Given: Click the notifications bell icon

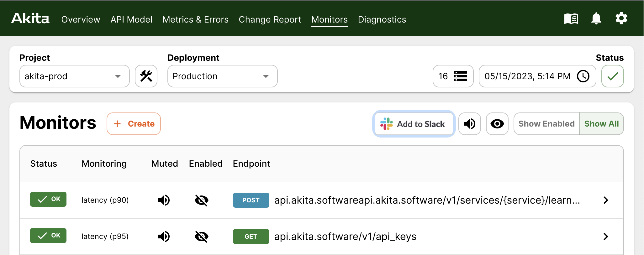Looking at the screenshot, I should (x=596, y=19).
